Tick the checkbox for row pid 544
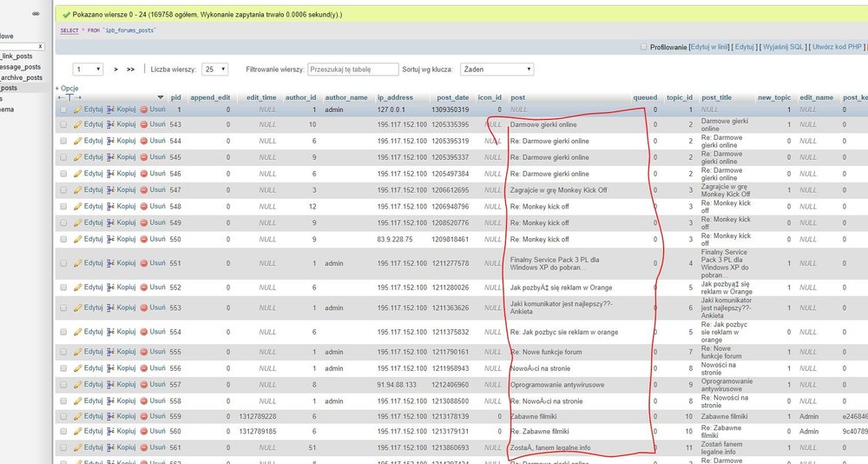Viewport: 868px width, 464px height. tap(62, 141)
